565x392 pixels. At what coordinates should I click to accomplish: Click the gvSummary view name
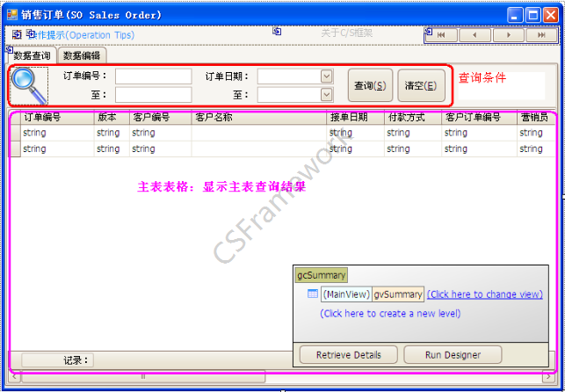click(398, 294)
